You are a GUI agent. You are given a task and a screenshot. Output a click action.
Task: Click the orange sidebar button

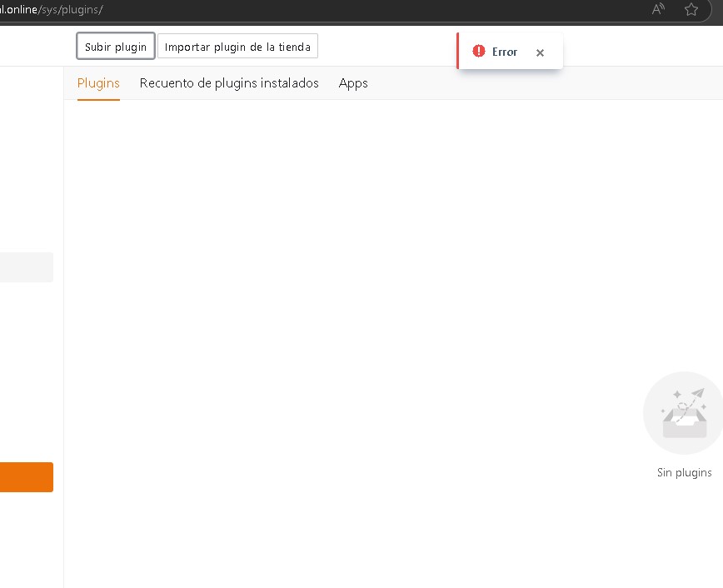coord(27,477)
